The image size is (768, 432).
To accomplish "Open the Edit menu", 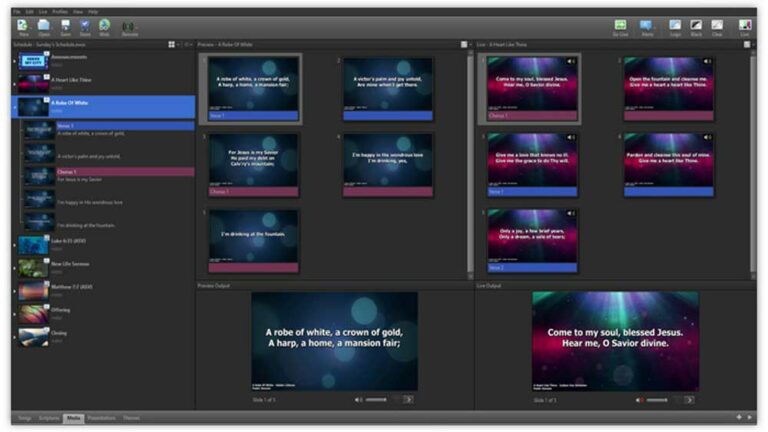I will coord(29,11).
